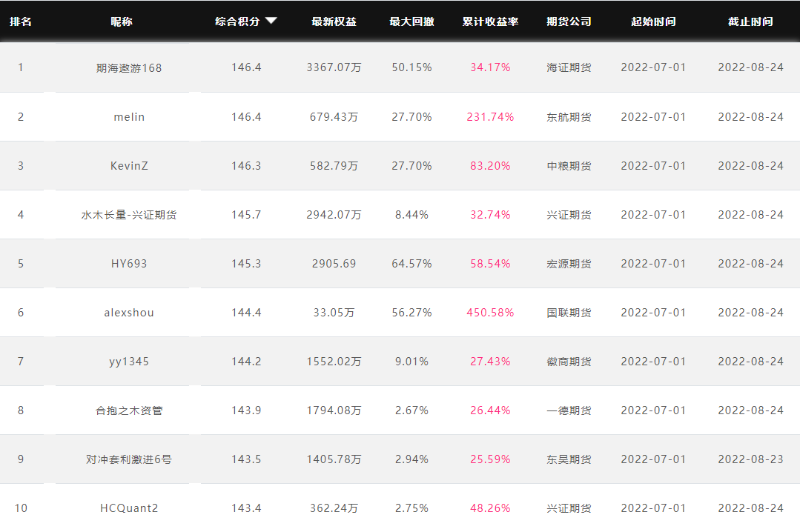Image resolution: width=800 pixels, height=532 pixels.
Task: Click the max drawdown value 50.15%
Action: coord(411,67)
